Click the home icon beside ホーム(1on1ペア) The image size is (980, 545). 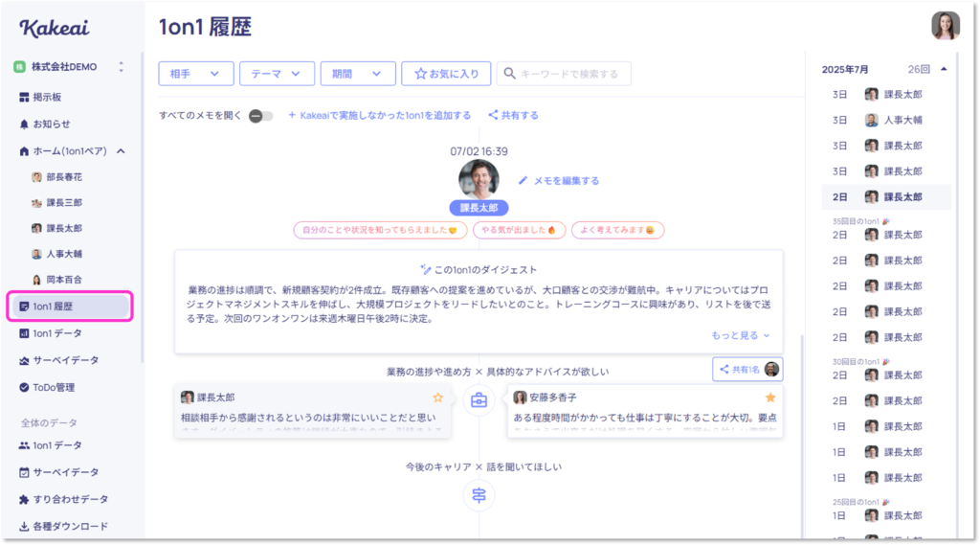coord(24,150)
